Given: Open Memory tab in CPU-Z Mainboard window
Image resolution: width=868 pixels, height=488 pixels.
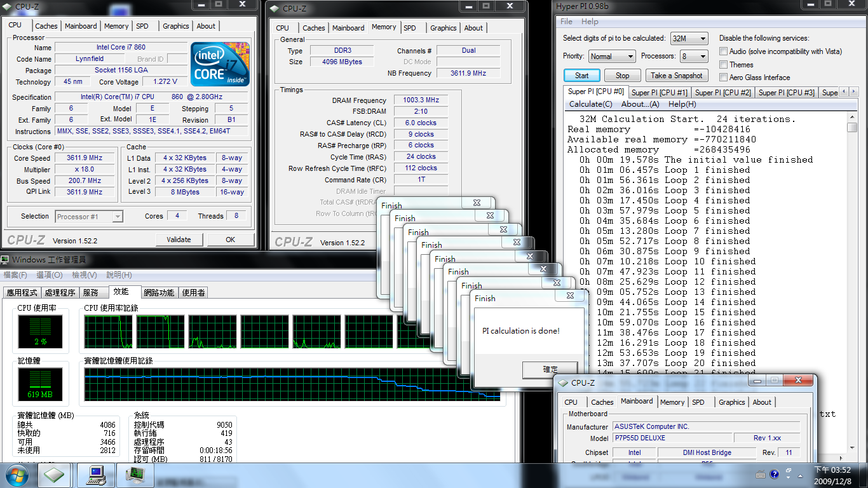Looking at the screenshot, I should tap(672, 402).
